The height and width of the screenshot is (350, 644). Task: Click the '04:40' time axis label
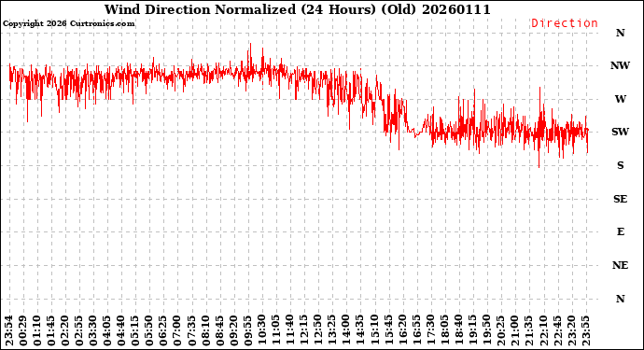click(x=121, y=330)
